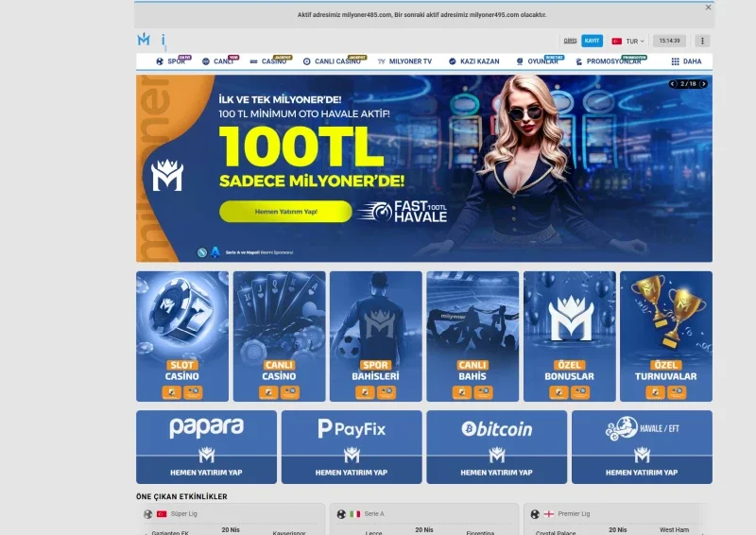Click the Serie A sponsor logo on the banner
Screen dimensions: 756x535
215,251
